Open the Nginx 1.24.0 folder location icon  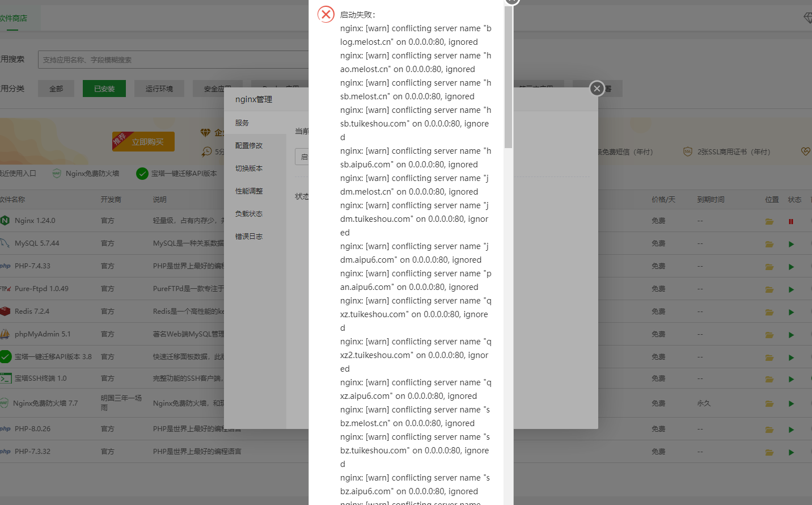tap(769, 221)
